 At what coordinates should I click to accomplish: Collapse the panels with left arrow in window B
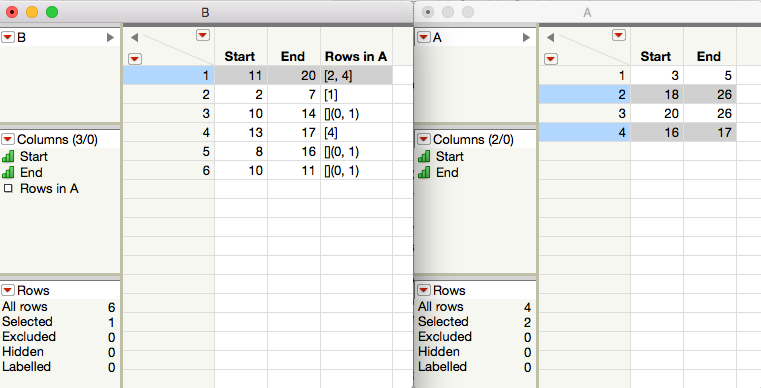pos(134,37)
